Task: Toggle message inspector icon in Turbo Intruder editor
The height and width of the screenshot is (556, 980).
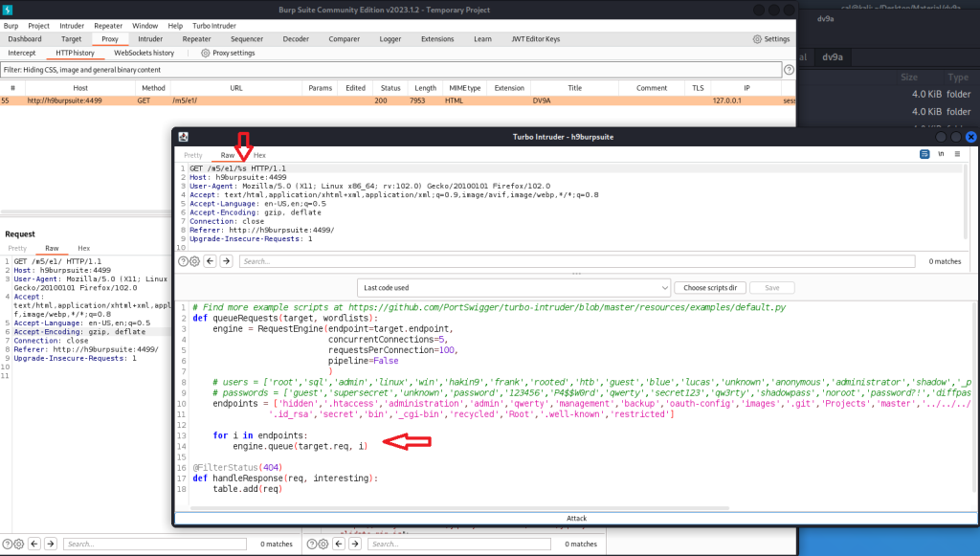Action: pos(924,154)
